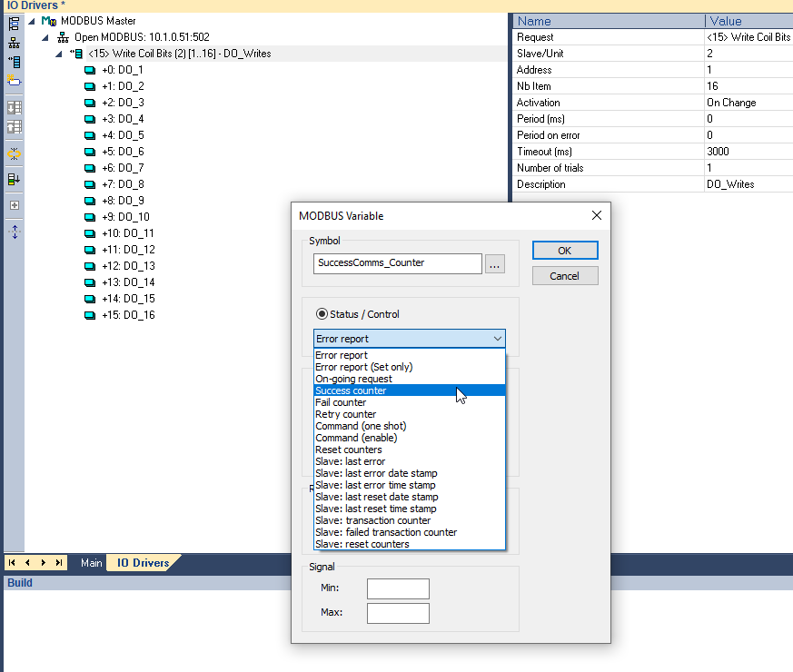Viewport: 793px width, 672px height.
Task: Switch to the IO Drivers tab
Action: (x=144, y=563)
